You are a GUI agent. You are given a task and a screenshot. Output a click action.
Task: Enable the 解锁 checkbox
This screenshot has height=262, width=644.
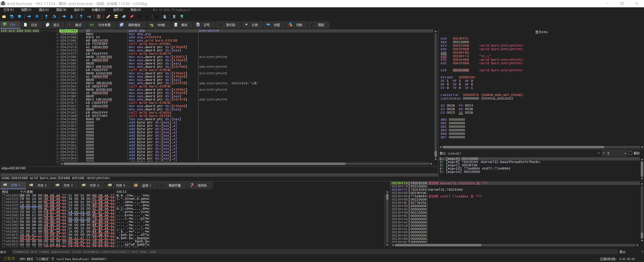click(x=630, y=153)
